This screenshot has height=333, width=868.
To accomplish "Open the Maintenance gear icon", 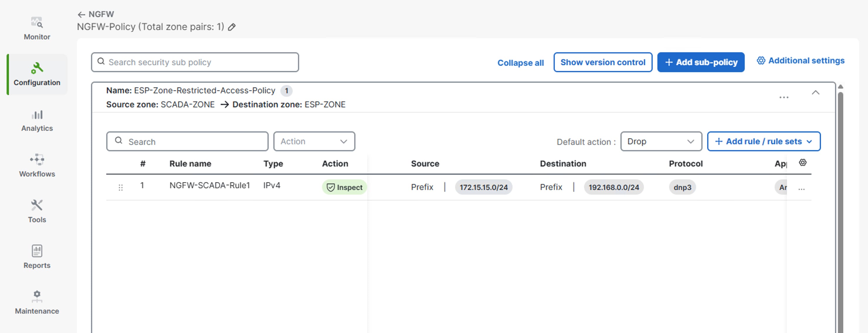I will click(x=37, y=296).
